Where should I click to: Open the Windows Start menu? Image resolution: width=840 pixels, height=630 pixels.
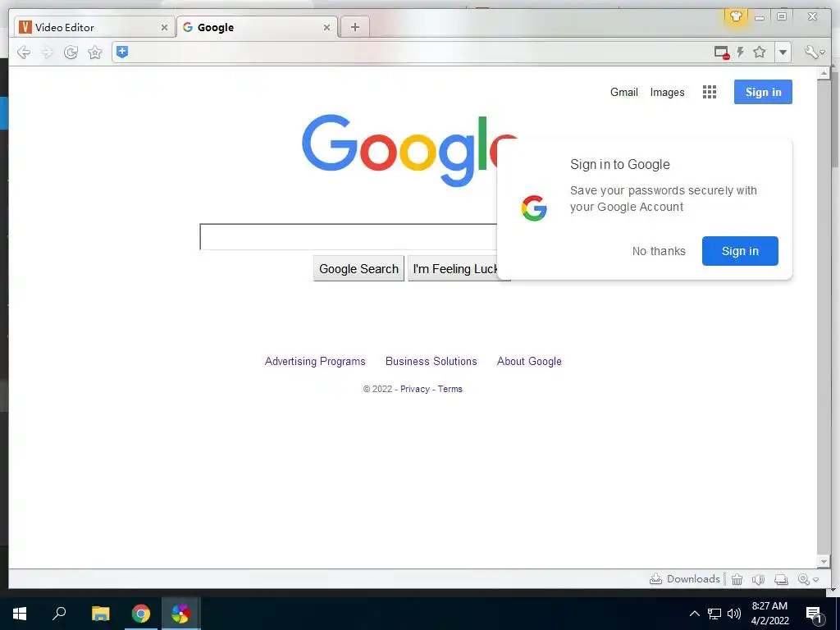point(20,614)
